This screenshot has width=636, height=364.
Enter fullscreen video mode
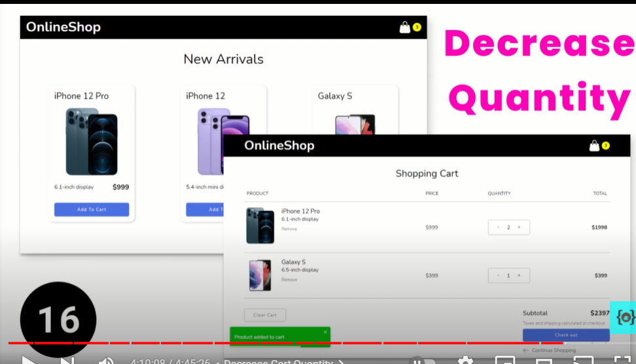click(622, 360)
